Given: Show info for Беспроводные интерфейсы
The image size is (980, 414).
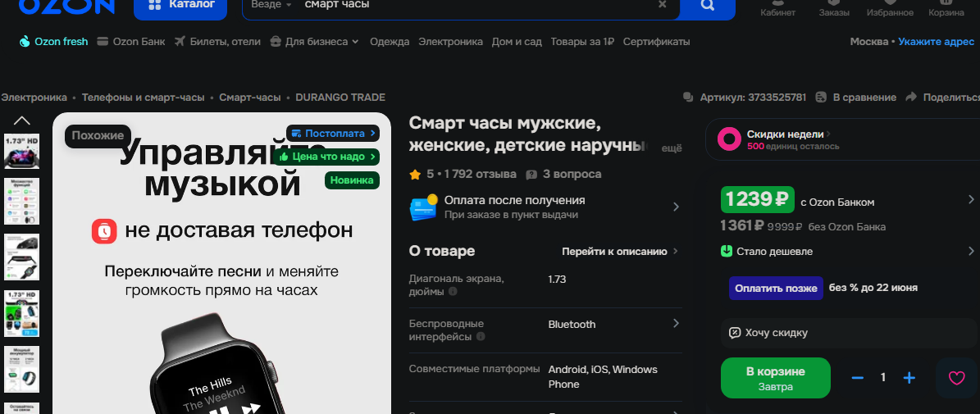Looking at the screenshot, I should pyautogui.click(x=481, y=337).
